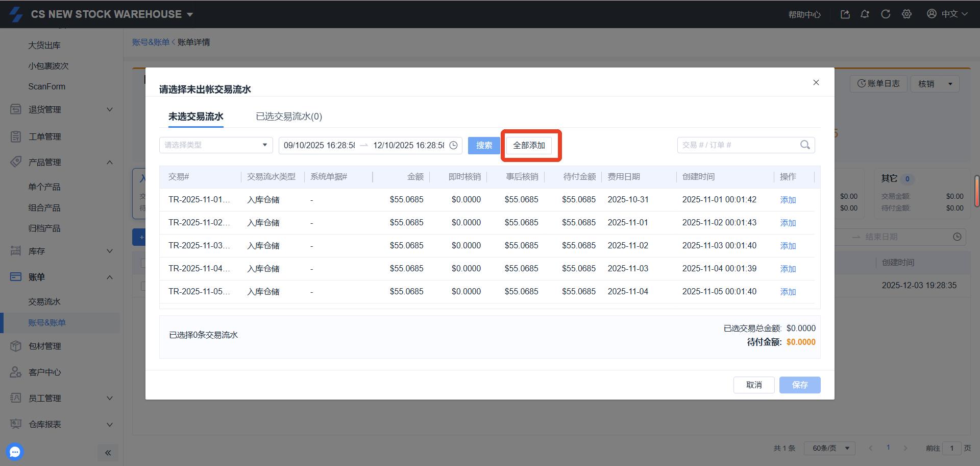This screenshot has height=466, width=980.
Task: Click the 取消 button
Action: point(753,385)
